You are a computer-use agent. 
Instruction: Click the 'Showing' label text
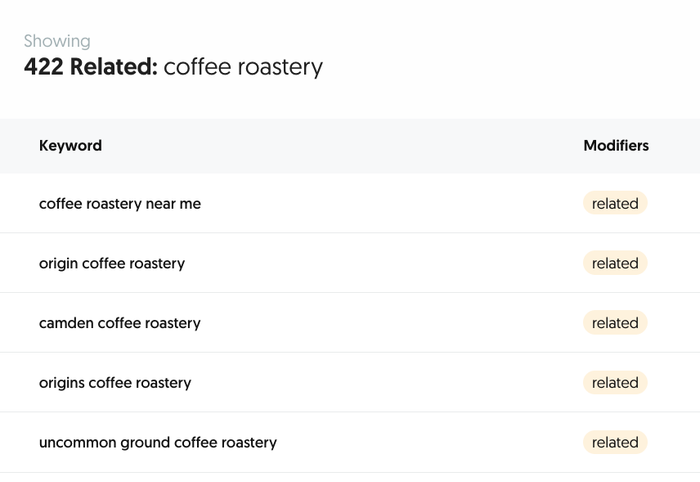(x=57, y=41)
